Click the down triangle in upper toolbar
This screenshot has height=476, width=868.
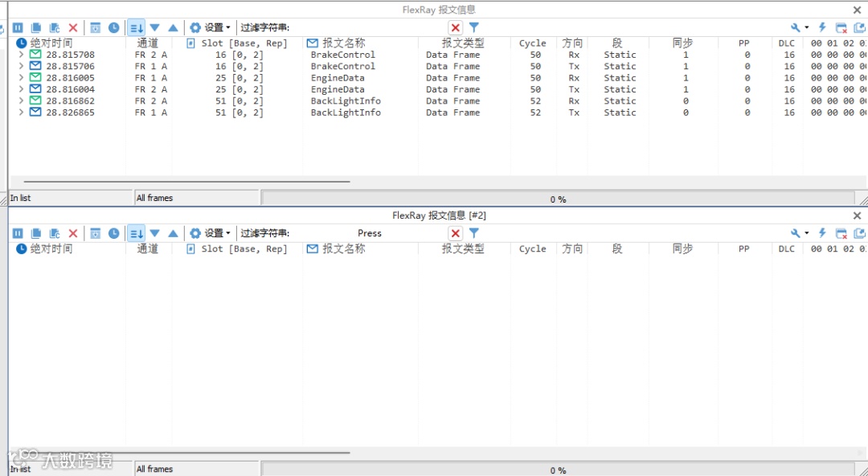154,27
